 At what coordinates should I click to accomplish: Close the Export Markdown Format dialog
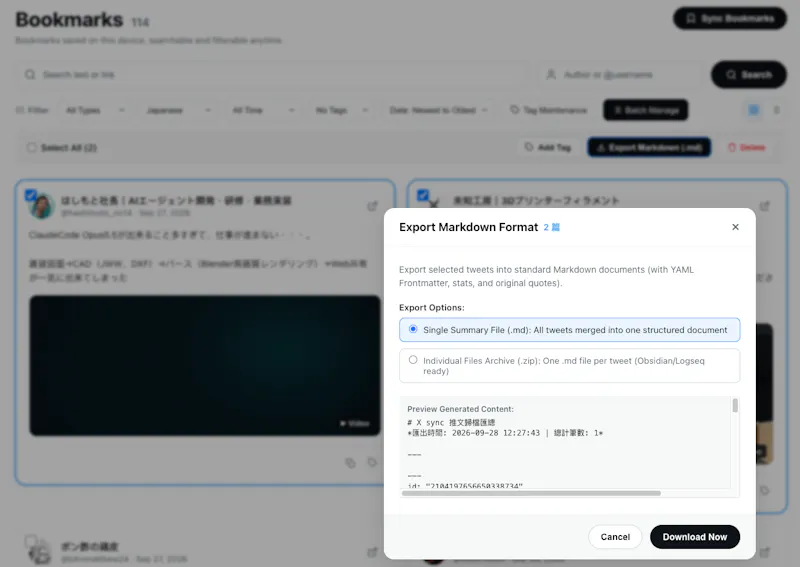click(x=735, y=227)
